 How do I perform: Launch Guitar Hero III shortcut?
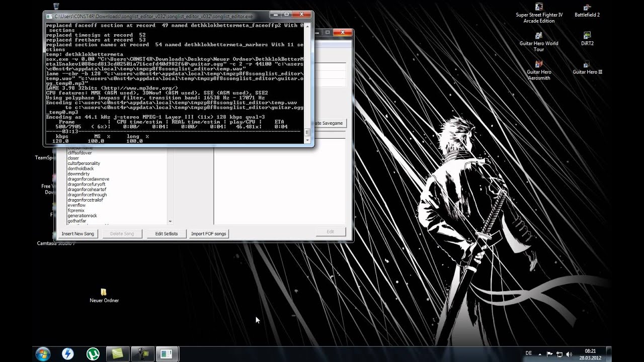tap(587, 67)
